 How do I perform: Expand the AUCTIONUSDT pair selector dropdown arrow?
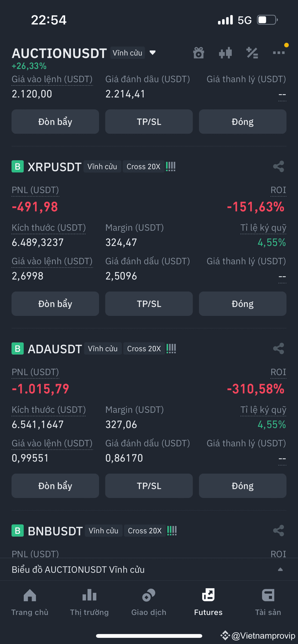tap(153, 53)
